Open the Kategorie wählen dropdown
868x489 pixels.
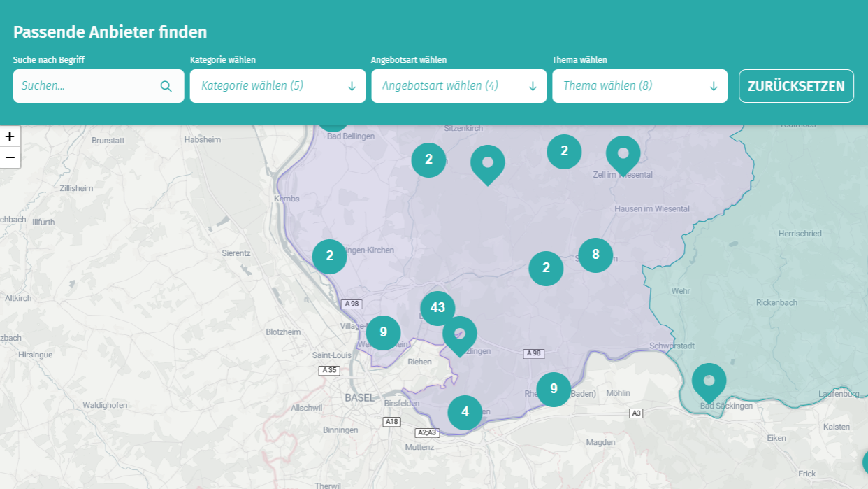[x=277, y=86]
